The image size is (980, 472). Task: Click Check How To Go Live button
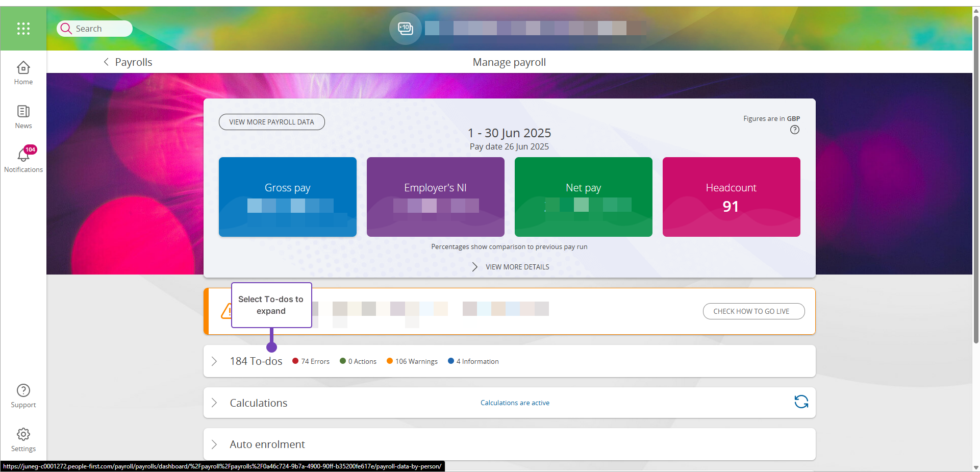tap(753, 311)
